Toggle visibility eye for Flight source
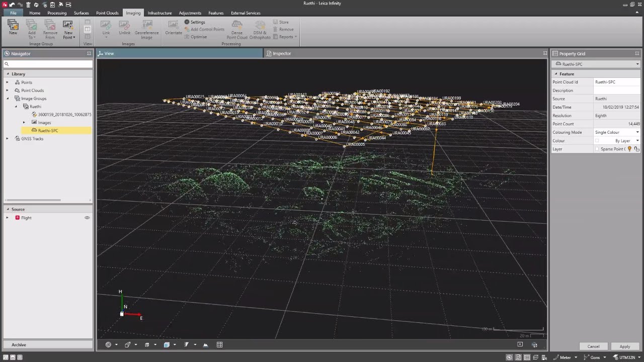Image resolution: width=644 pixels, height=362 pixels. click(87, 218)
